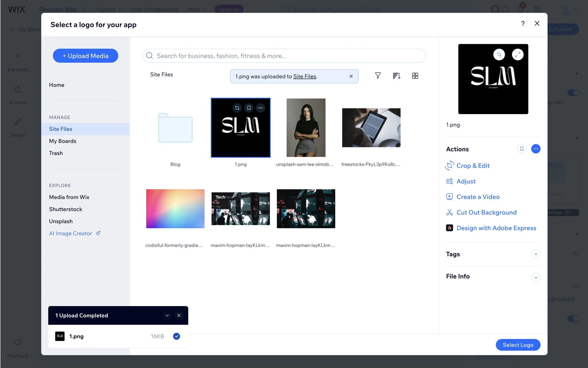Click bookmark icon on 1.png thumbnail
Screen dimensions: 588x368
pos(249,108)
